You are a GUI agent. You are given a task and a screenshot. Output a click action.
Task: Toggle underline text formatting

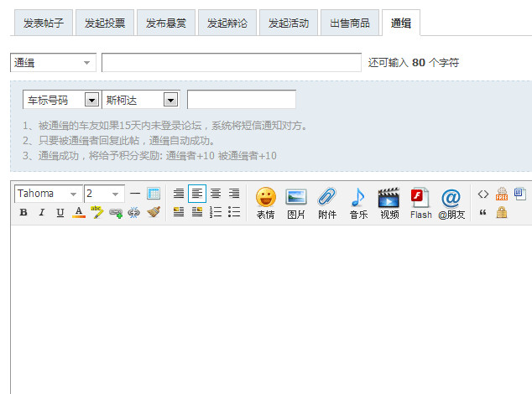tap(60, 212)
